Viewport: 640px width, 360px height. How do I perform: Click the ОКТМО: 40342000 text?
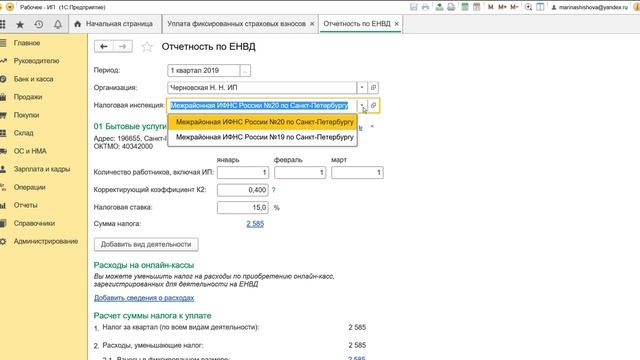coord(123,146)
